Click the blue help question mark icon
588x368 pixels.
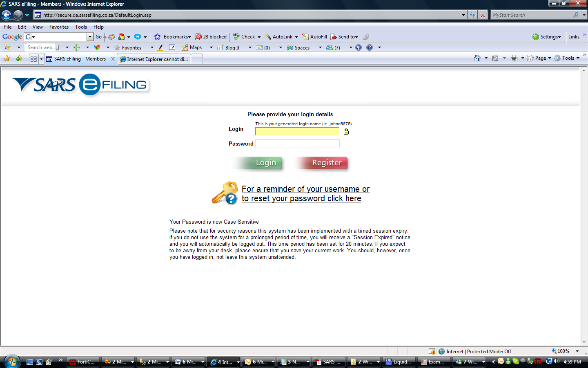(x=370, y=47)
